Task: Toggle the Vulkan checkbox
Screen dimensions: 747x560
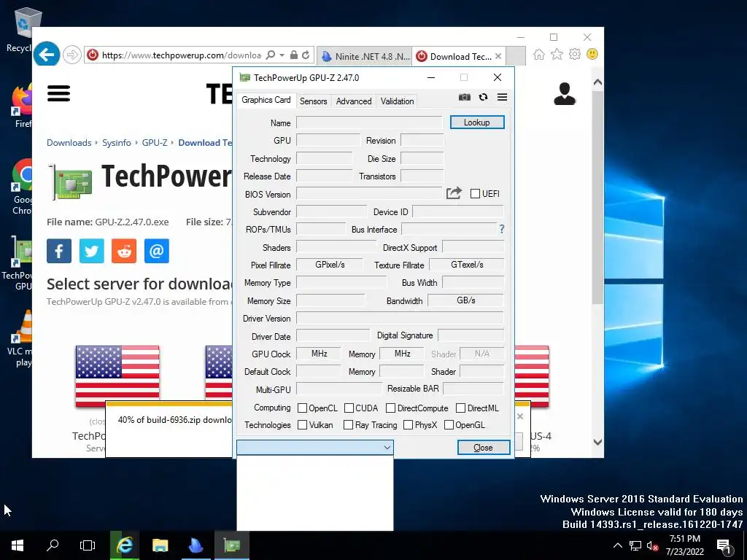Action: point(302,424)
